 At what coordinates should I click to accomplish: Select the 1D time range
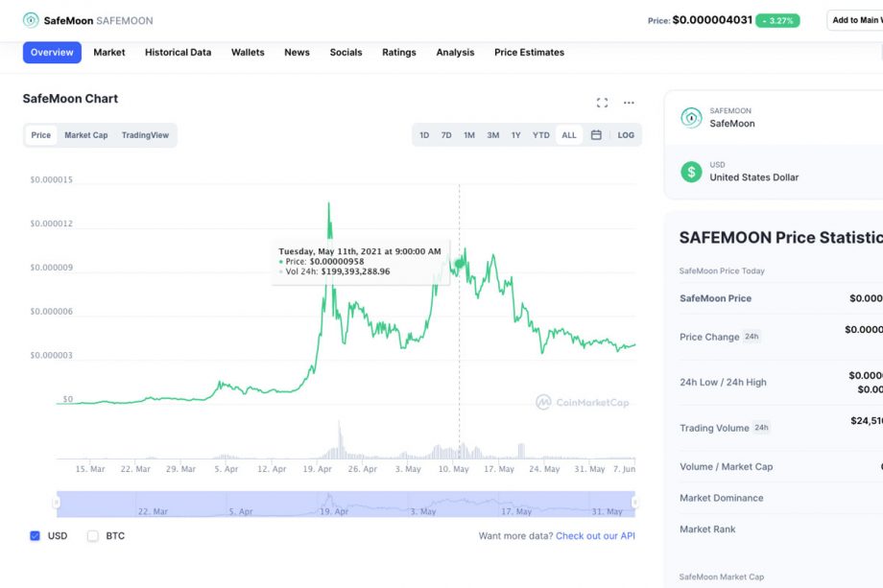click(424, 135)
